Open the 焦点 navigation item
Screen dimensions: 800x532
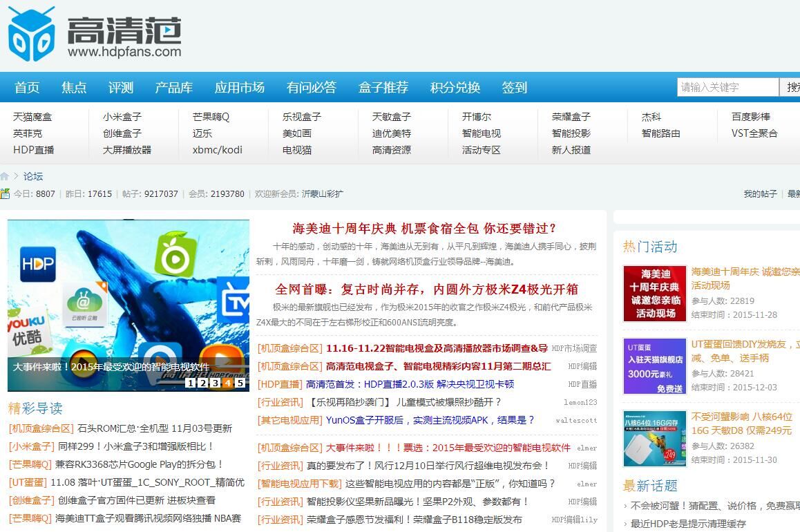74,88
